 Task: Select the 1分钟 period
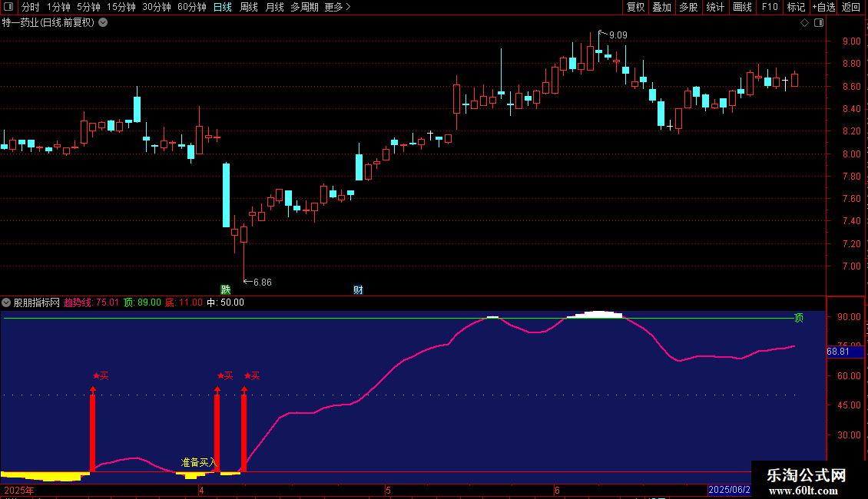(x=58, y=7)
